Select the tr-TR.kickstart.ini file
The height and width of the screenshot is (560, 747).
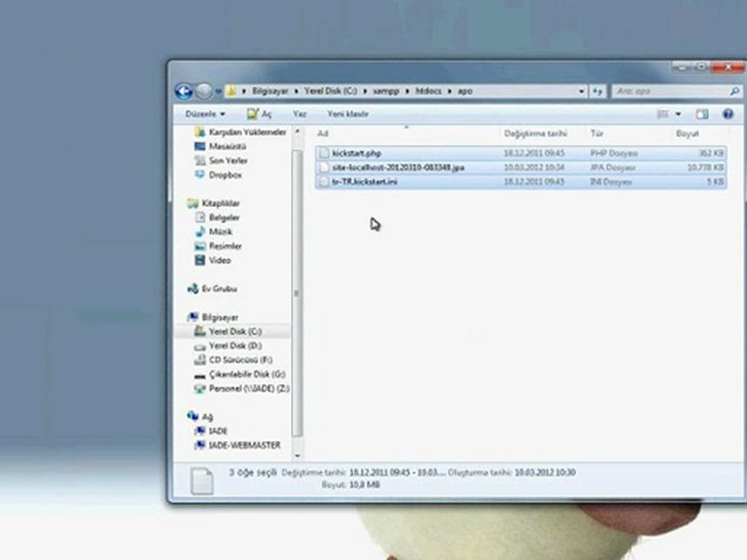pyautogui.click(x=521, y=181)
